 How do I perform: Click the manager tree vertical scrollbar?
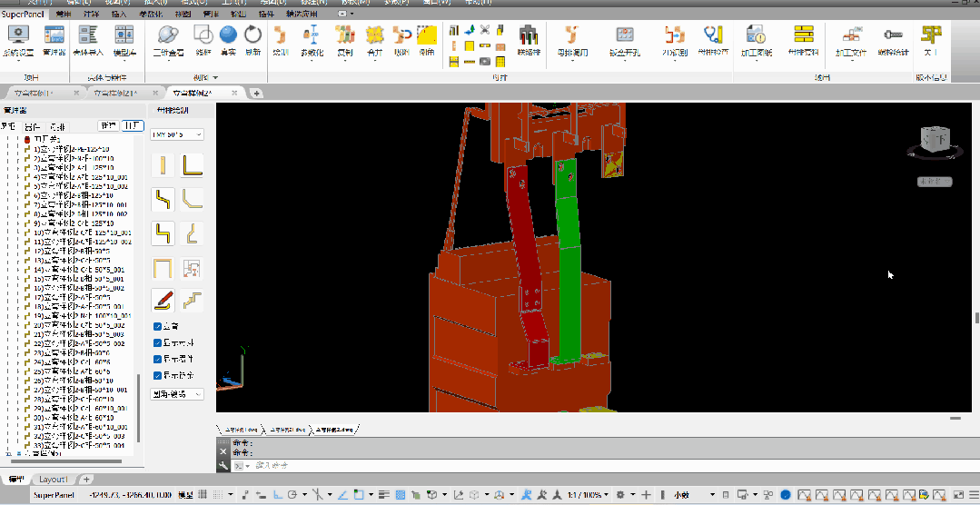(x=138, y=408)
